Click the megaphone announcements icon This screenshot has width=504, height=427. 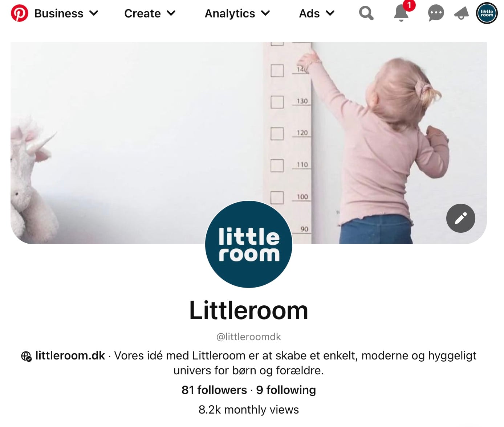pyautogui.click(x=462, y=14)
